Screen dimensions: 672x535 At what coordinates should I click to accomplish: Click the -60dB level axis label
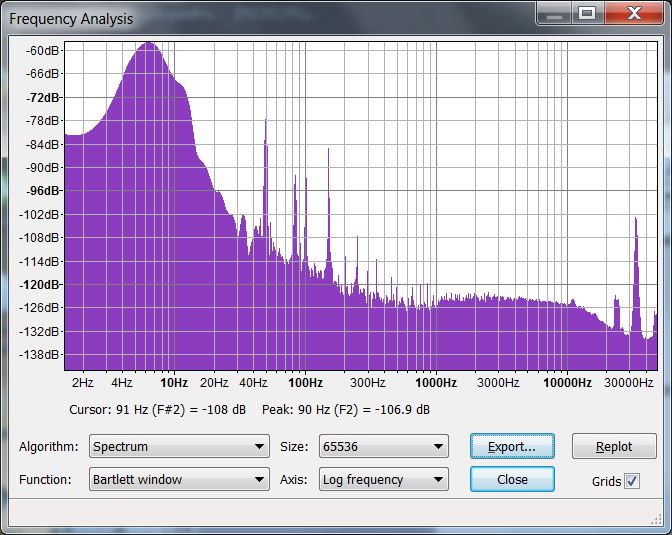point(42,51)
